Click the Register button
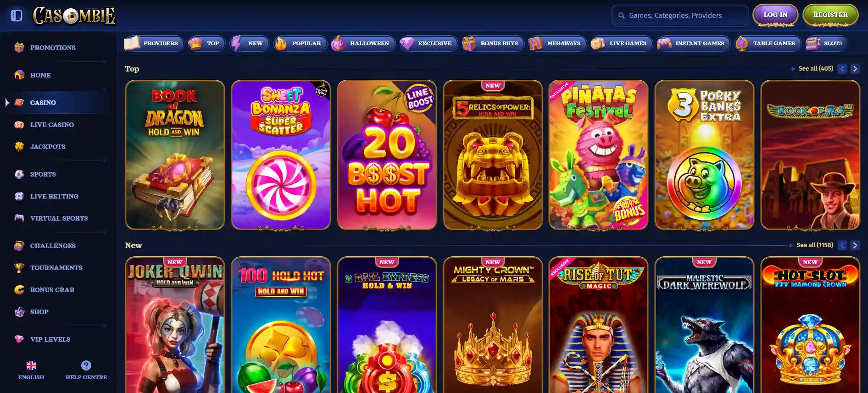The width and height of the screenshot is (868, 393). tap(830, 15)
